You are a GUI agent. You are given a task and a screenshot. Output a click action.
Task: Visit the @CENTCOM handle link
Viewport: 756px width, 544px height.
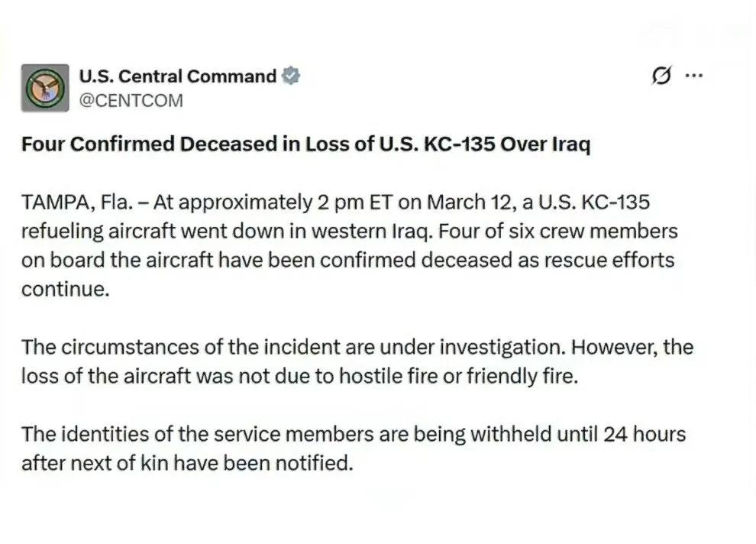pos(131,100)
